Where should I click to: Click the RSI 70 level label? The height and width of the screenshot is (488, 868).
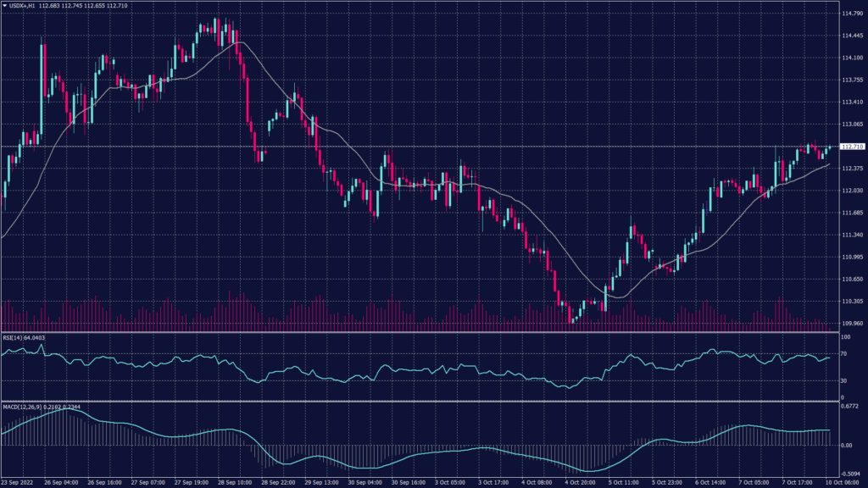pyautogui.click(x=843, y=352)
